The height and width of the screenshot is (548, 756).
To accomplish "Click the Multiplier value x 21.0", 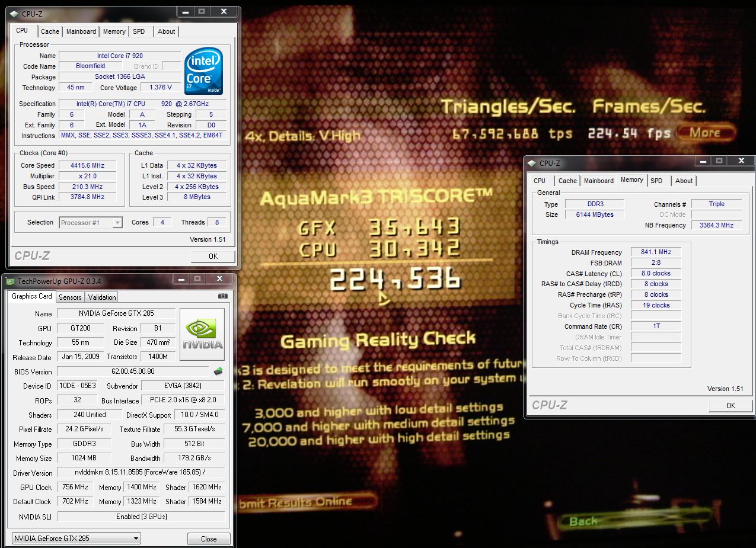I will 87,176.
